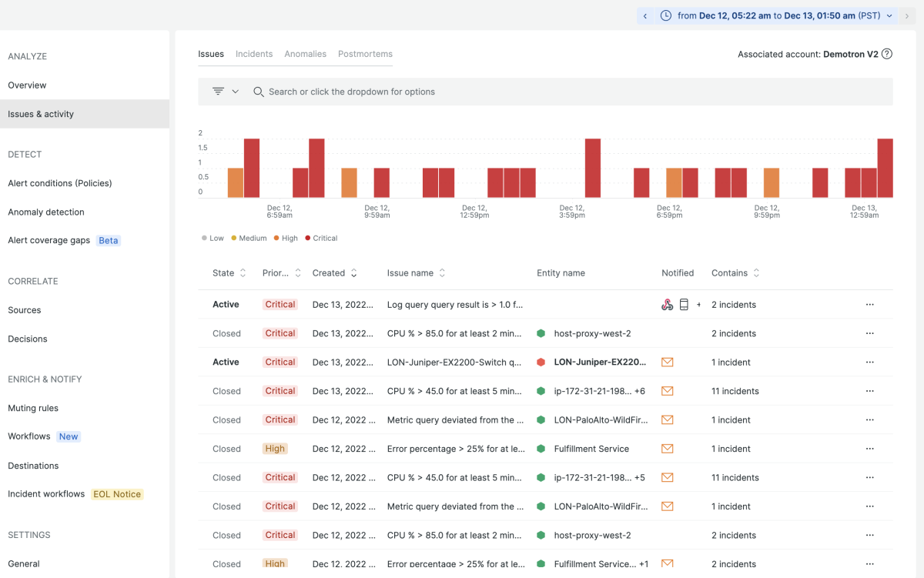Open the time range dropdown
This screenshot has height=578, width=924.
(x=889, y=15)
